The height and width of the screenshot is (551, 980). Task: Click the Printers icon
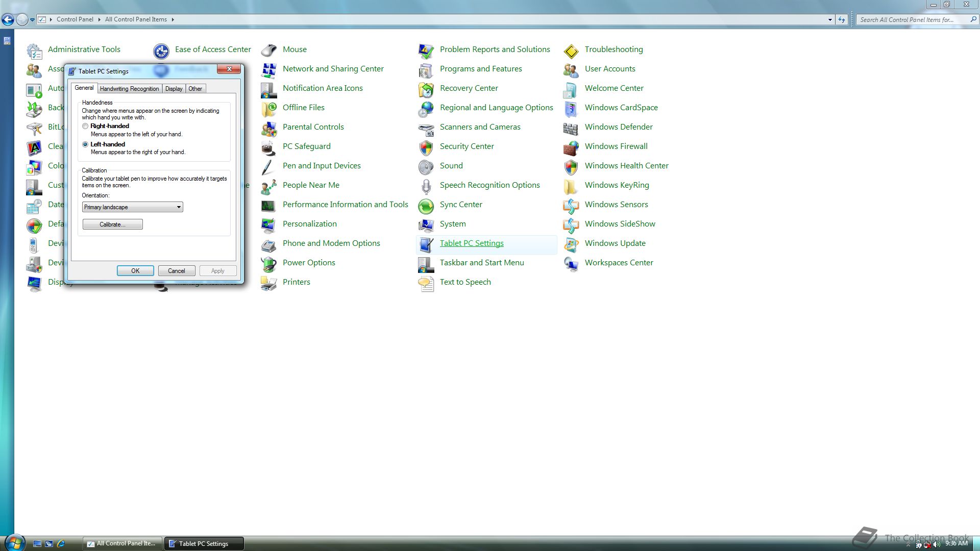[269, 283]
